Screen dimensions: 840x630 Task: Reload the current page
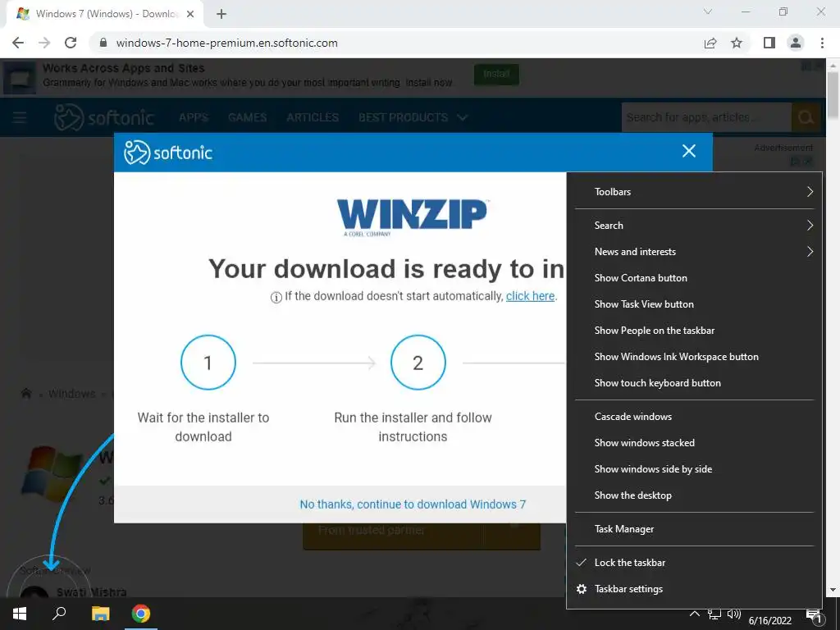pyautogui.click(x=71, y=43)
